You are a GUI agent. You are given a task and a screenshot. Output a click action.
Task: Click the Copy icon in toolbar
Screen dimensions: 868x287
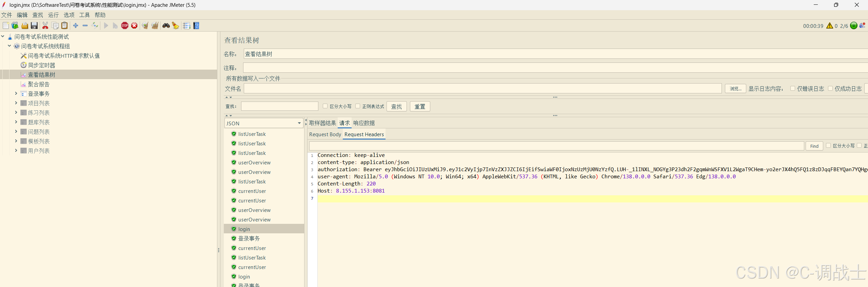pyautogui.click(x=55, y=25)
